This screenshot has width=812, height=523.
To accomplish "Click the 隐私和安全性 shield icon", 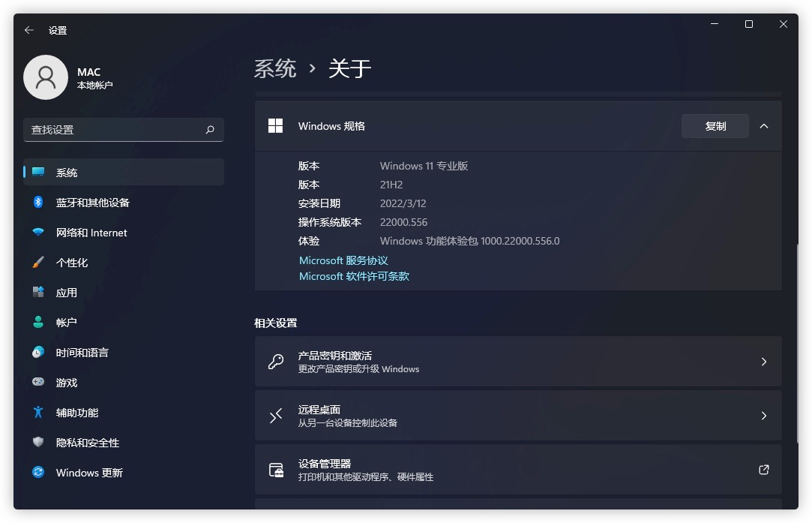I will tap(38, 442).
